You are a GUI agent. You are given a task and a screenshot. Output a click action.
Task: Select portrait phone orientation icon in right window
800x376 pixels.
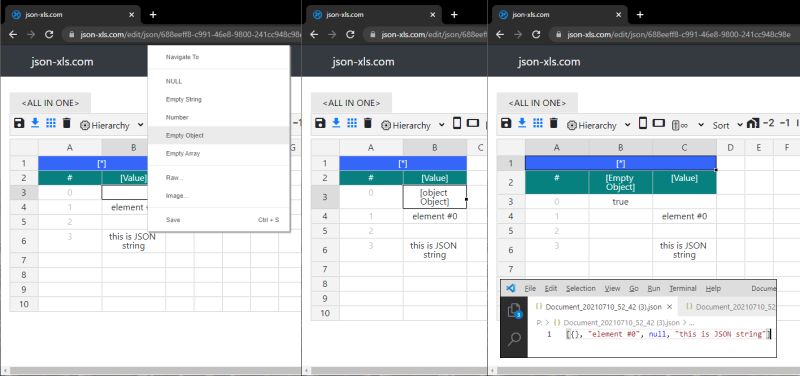(643, 123)
